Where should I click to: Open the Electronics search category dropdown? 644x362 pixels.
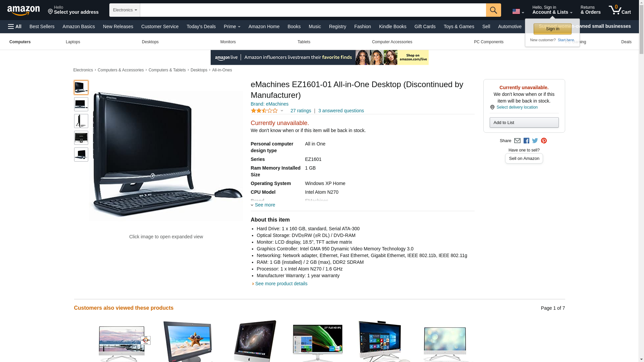(125, 10)
